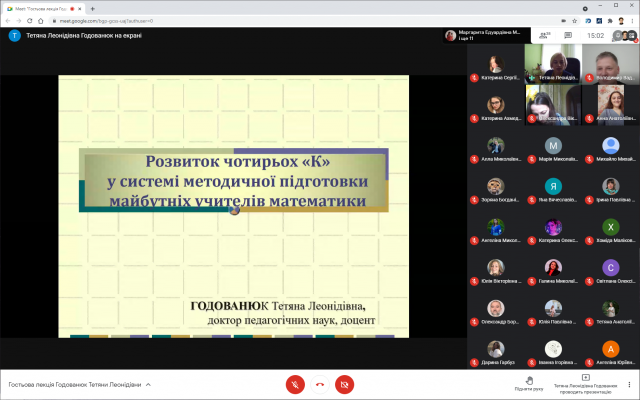Click the presenter avatar labeled T
Screen dimensions: 640x400
point(14,35)
